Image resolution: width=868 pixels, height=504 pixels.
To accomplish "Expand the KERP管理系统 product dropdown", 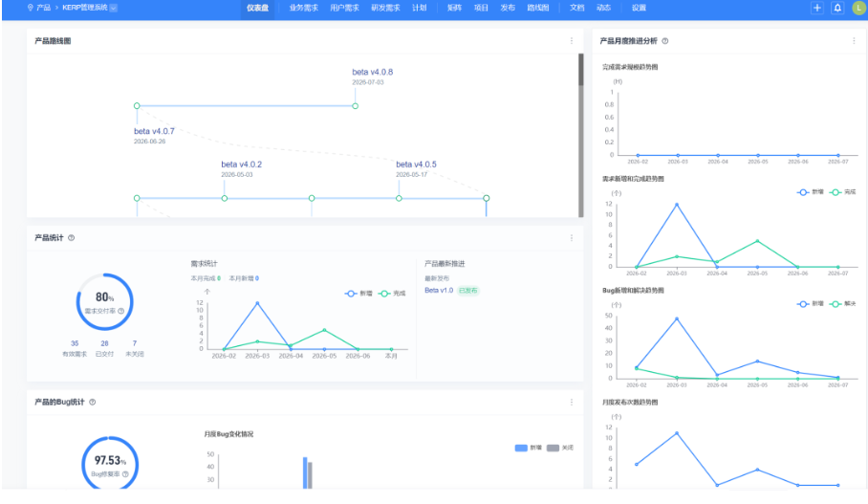I will (x=114, y=8).
